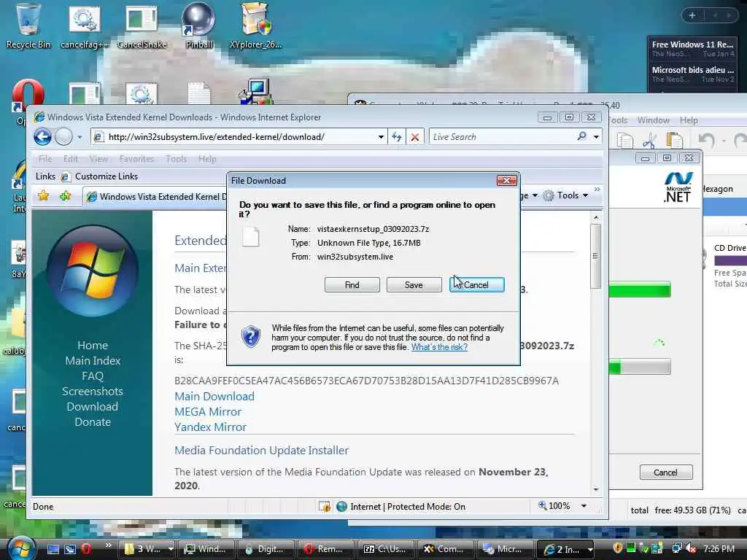Click the 100% zoom magnifier in status bar
This screenshot has width=747, height=560.
(x=543, y=506)
